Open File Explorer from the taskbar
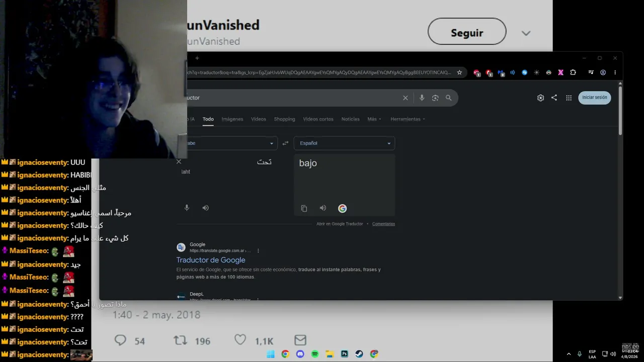This screenshot has height=362, width=644. click(x=330, y=354)
